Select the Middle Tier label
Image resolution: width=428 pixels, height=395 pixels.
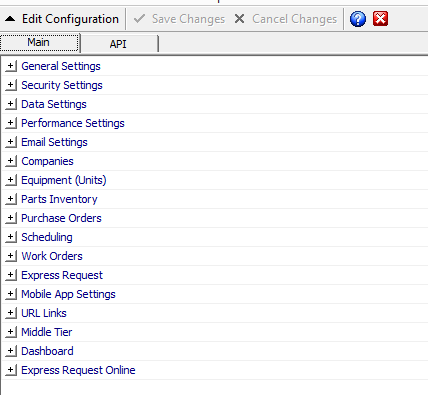click(47, 332)
